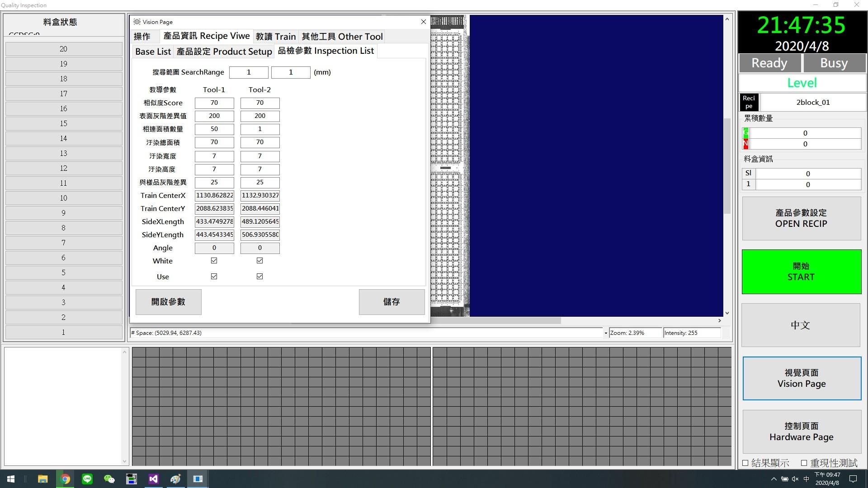Open the notification center icon
Screen dimensions: 868x488
pyautogui.click(x=853, y=479)
